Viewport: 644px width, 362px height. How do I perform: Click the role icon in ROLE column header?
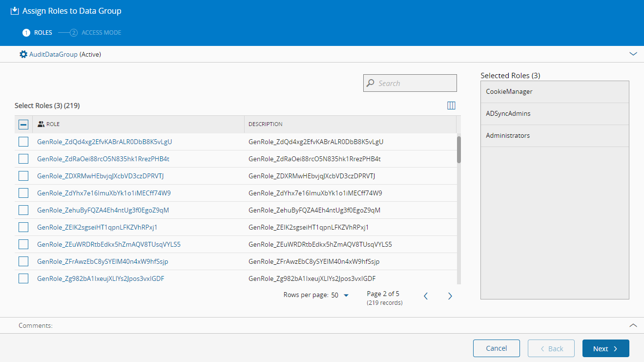(x=41, y=124)
